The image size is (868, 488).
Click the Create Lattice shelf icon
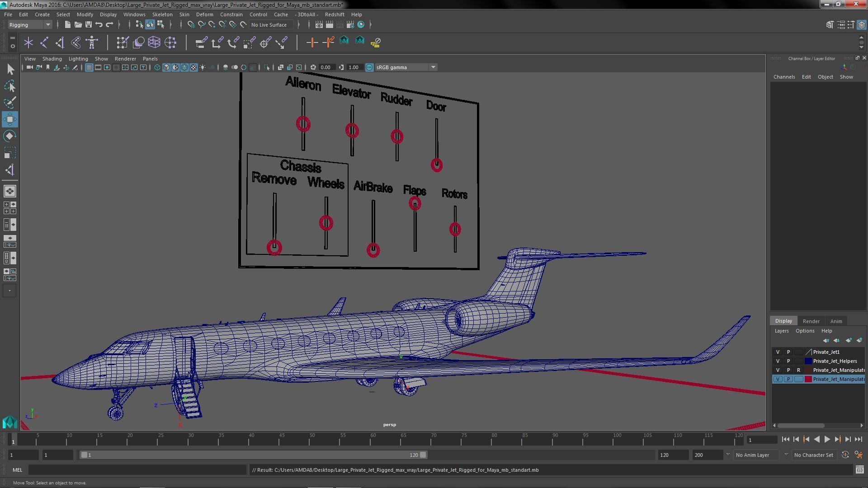154,42
